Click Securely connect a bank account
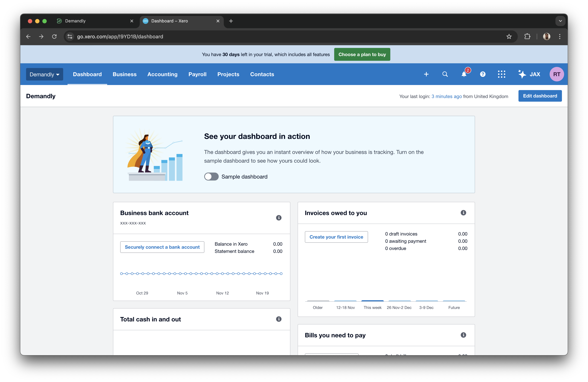 tap(162, 247)
